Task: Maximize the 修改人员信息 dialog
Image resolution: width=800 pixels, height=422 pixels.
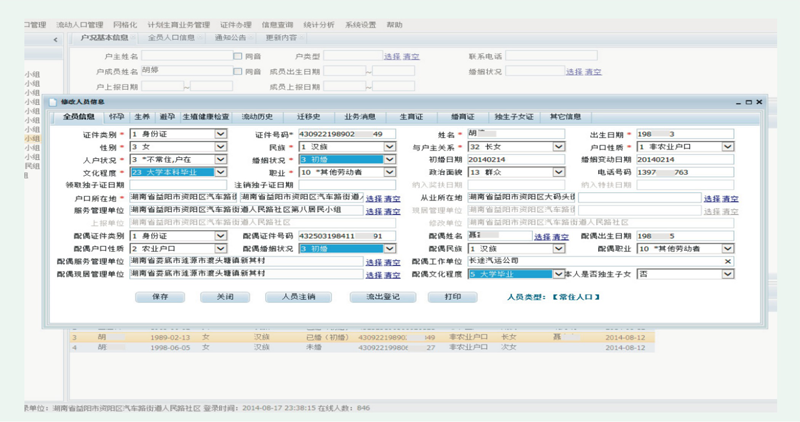Action: click(748, 103)
